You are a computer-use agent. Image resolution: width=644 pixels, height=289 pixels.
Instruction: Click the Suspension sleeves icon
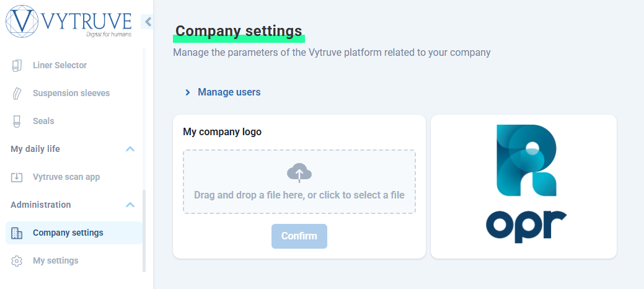pyautogui.click(x=17, y=93)
